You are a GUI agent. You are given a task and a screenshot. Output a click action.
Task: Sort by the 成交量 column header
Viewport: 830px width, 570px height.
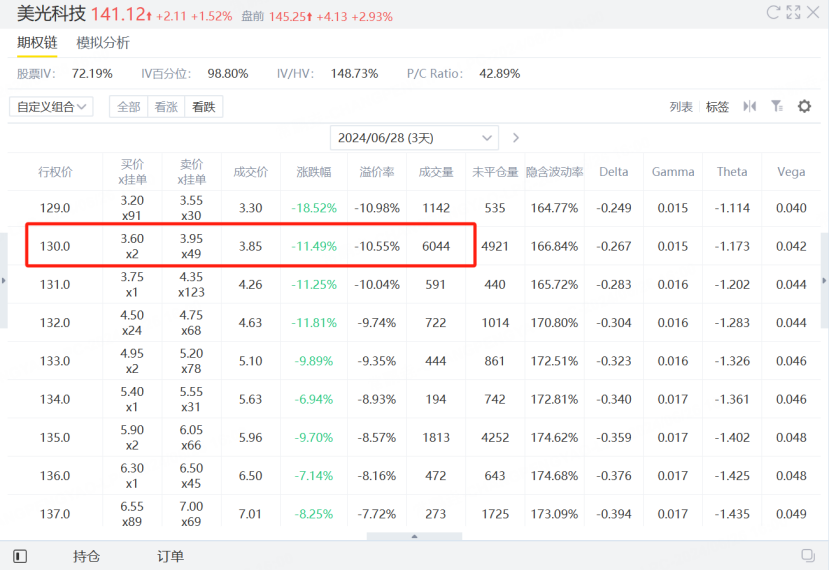click(x=436, y=172)
